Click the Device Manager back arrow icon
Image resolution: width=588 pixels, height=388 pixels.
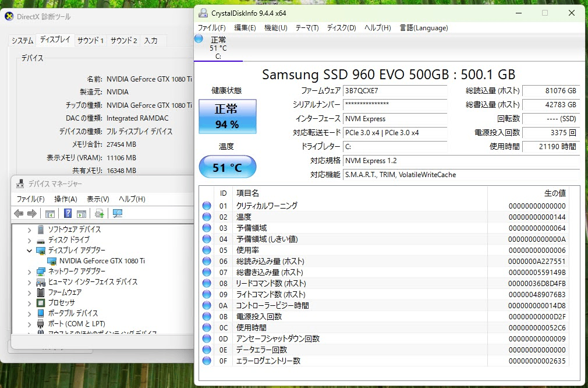click(x=19, y=213)
